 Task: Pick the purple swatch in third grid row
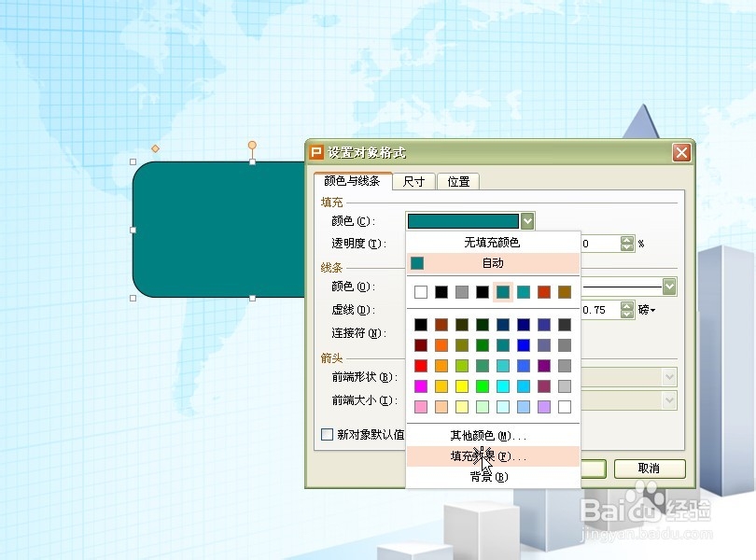pyautogui.click(x=544, y=366)
